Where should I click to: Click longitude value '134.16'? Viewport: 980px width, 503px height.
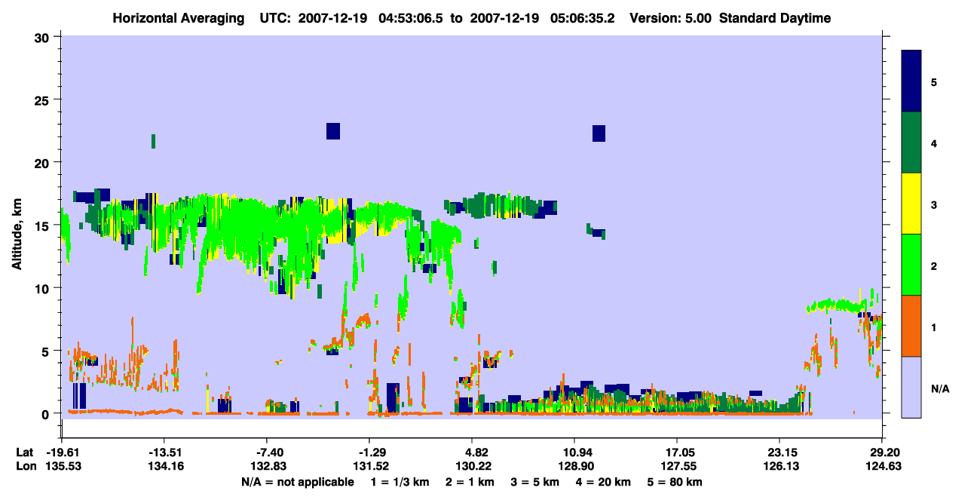point(164,466)
